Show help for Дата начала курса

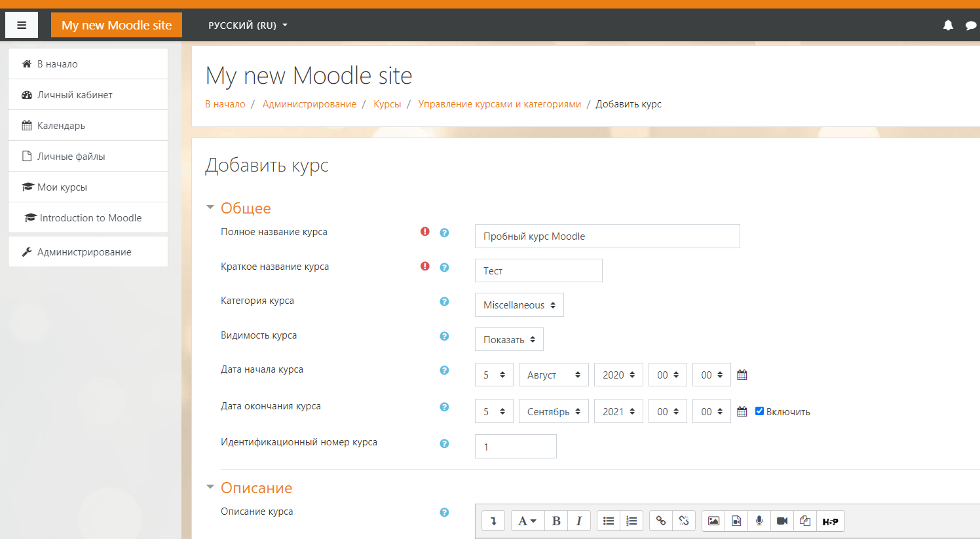(x=444, y=370)
